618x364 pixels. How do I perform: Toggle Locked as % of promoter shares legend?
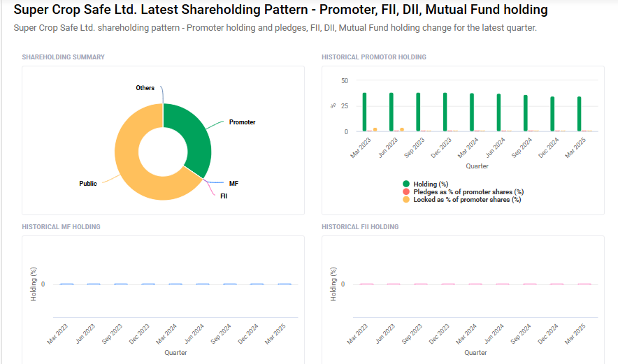coord(467,199)
